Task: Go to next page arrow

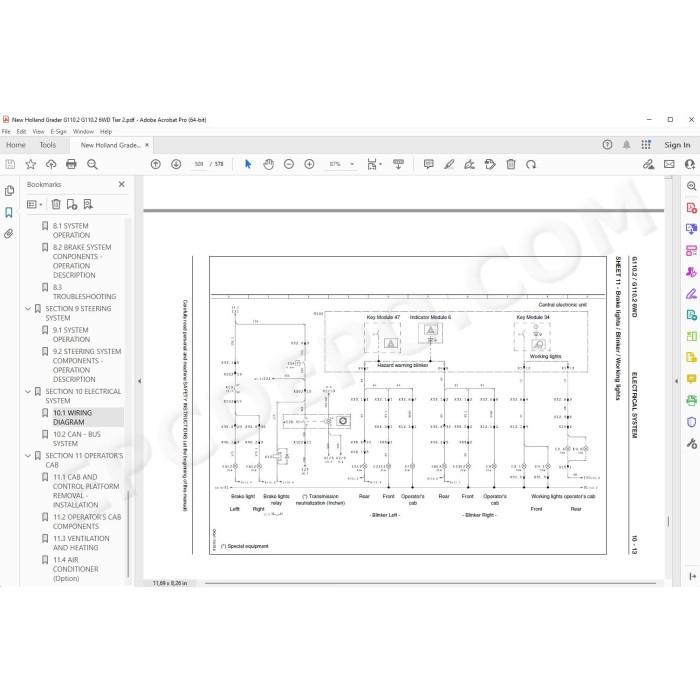Action: [176, 164]
